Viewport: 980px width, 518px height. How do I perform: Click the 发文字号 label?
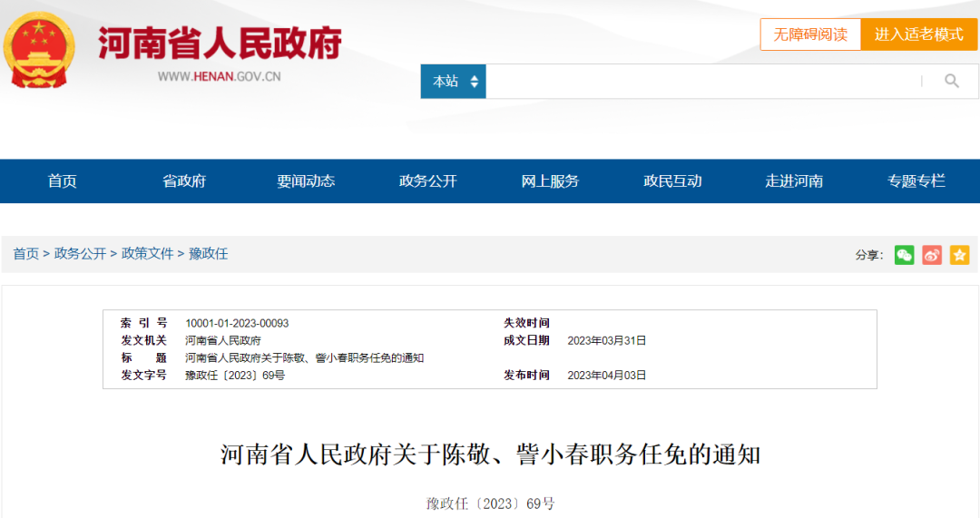tap(143, 376)
